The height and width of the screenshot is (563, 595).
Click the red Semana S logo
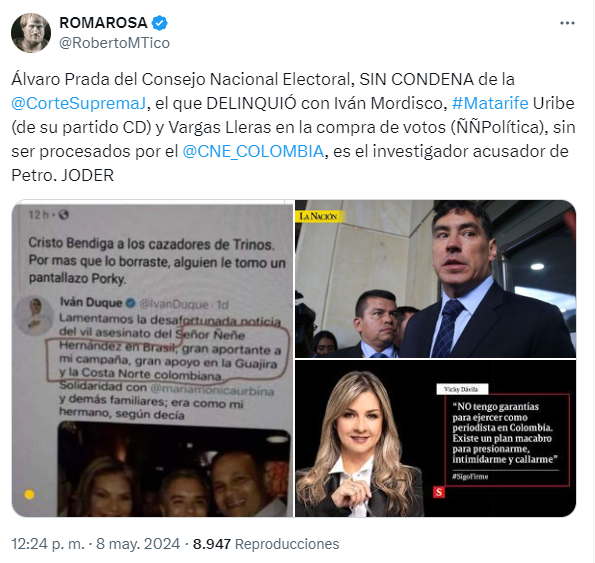tap(439, 492)
